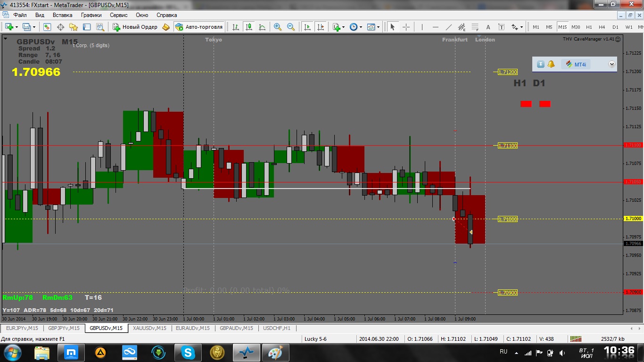This screenshot has width=644, height=362.
Task: Switch timeframe to H4
Action: pos(602,27)
